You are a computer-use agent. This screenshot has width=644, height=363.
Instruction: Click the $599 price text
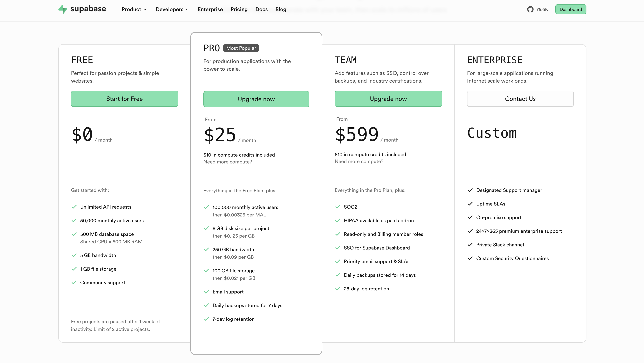click(x=357, y=134)
